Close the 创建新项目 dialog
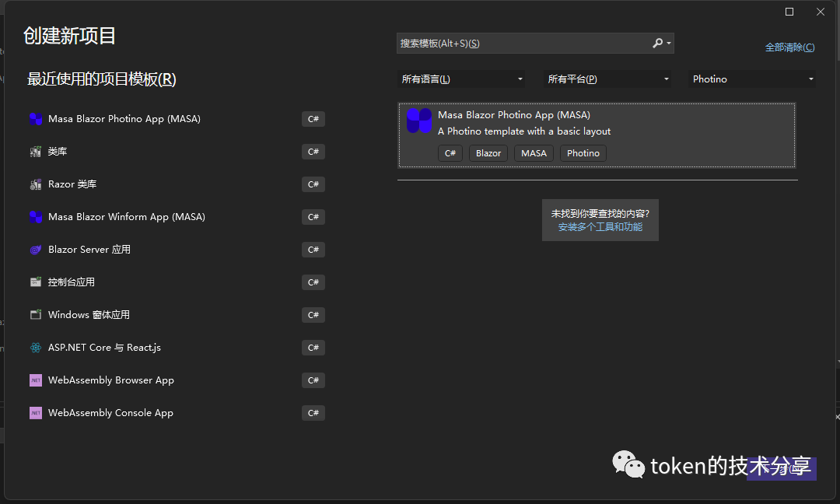 821,12
